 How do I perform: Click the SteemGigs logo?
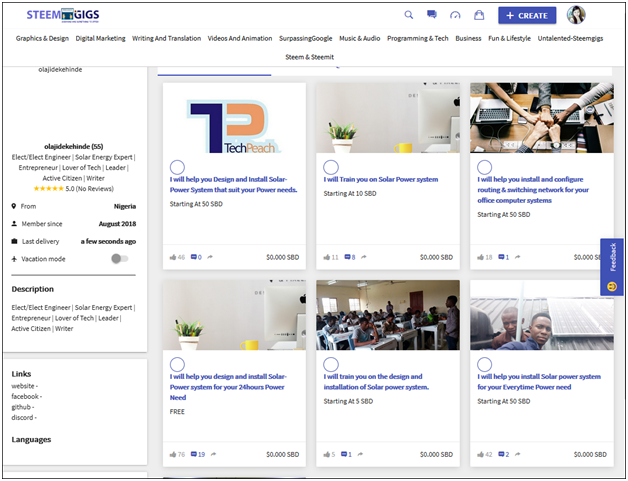(63, 15)
